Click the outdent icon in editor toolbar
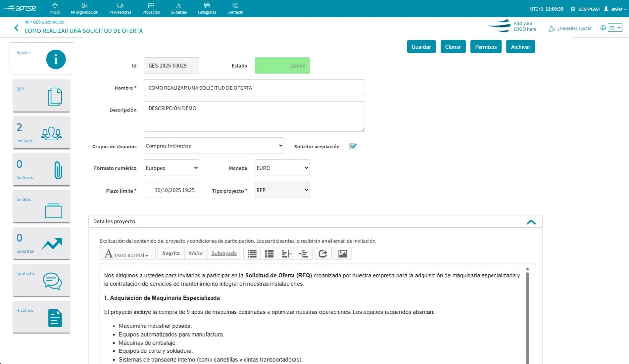629x364 pixels. (x=286, y=253)
